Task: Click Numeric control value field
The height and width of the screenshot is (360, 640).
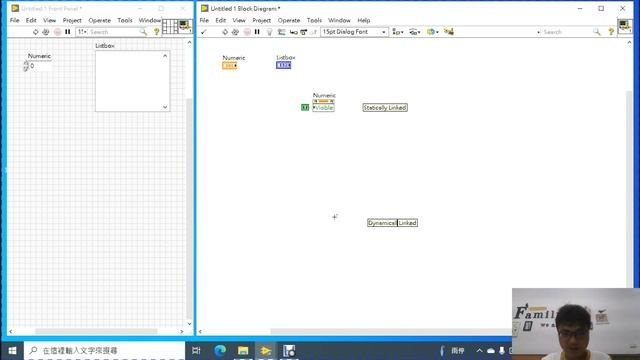Action: pos(40,66)
